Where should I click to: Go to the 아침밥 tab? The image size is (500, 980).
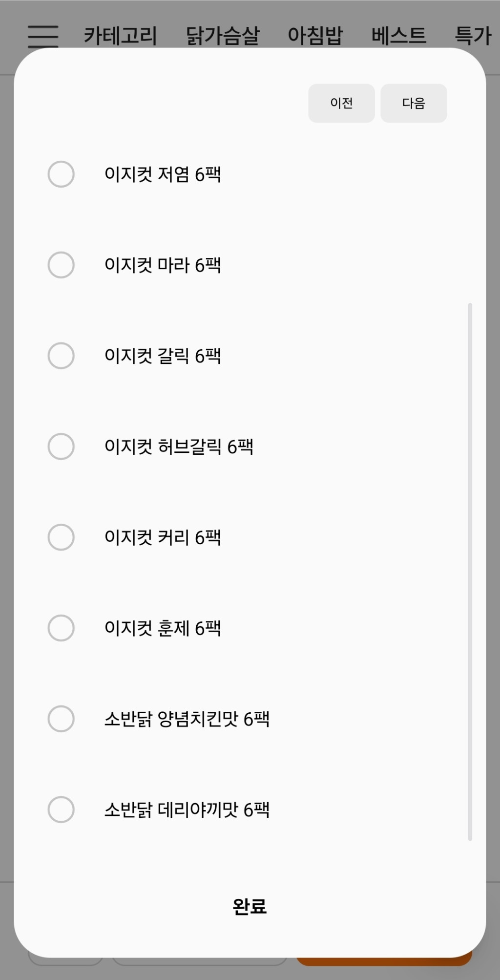click(315, 36)
